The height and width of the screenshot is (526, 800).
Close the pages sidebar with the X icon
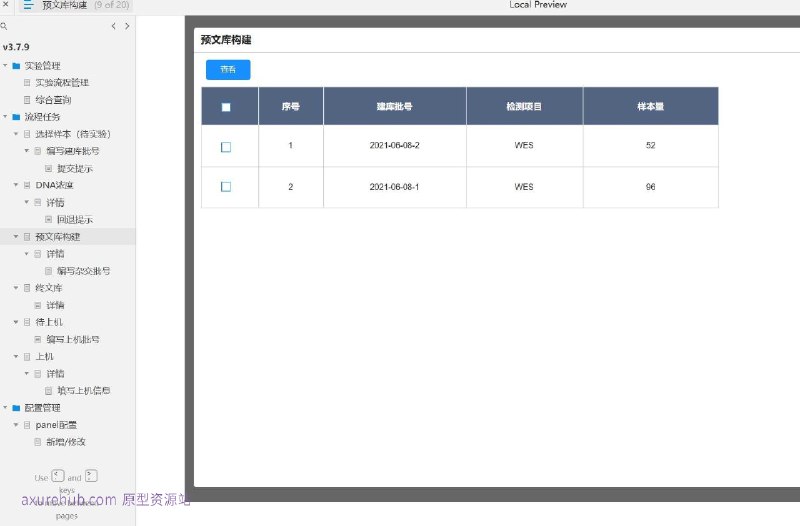pos(6,4)
